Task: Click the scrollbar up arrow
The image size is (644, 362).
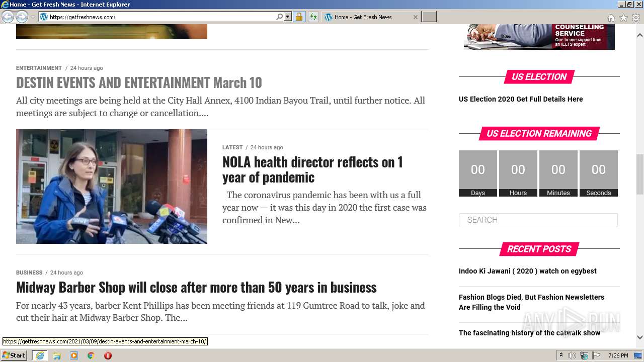Action: point(640,35)
